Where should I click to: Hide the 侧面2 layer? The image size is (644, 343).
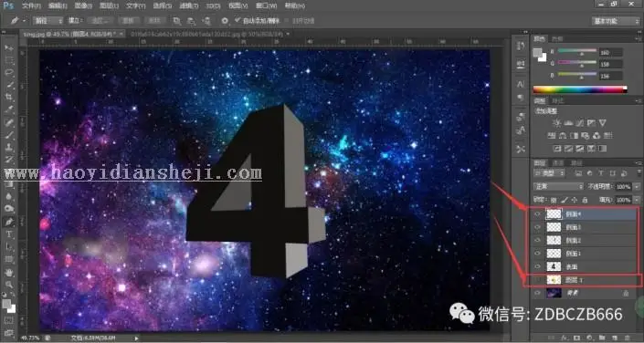(x=537, y=240)
